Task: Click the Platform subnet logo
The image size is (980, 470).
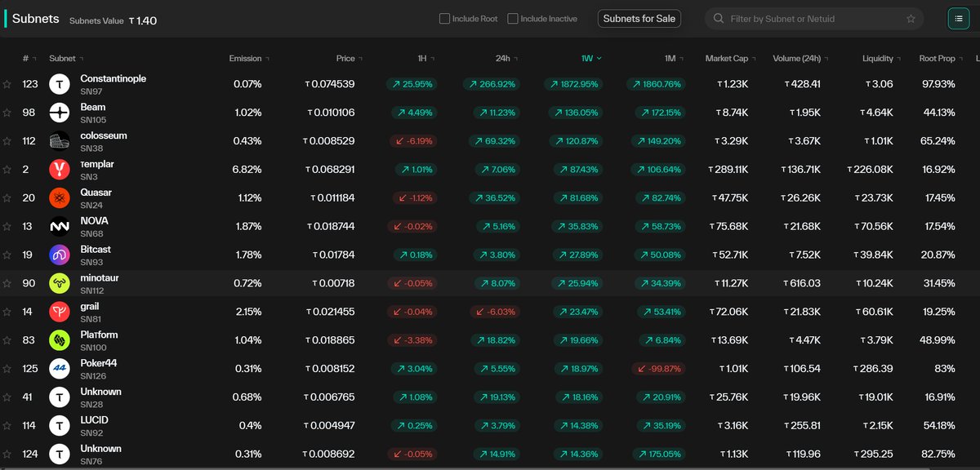Action: click(60, 341)
